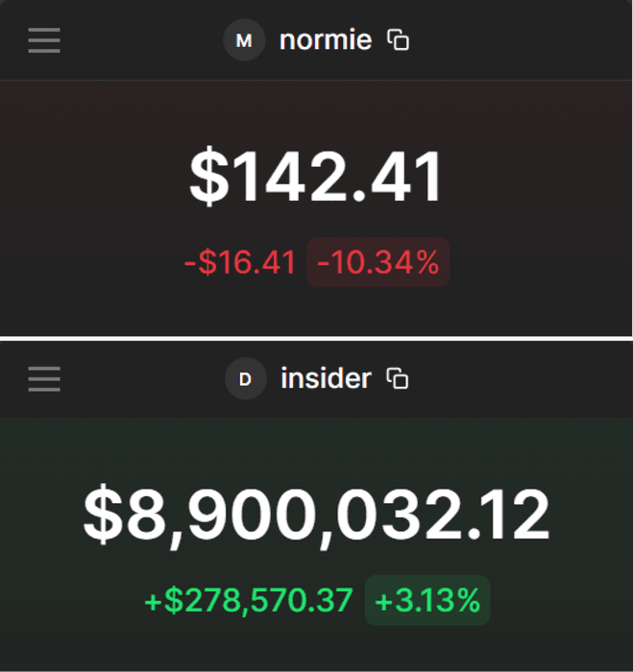Viewport: 633px width, 672px height.
Task: Select the insider account name
Action: click(326, 378)
